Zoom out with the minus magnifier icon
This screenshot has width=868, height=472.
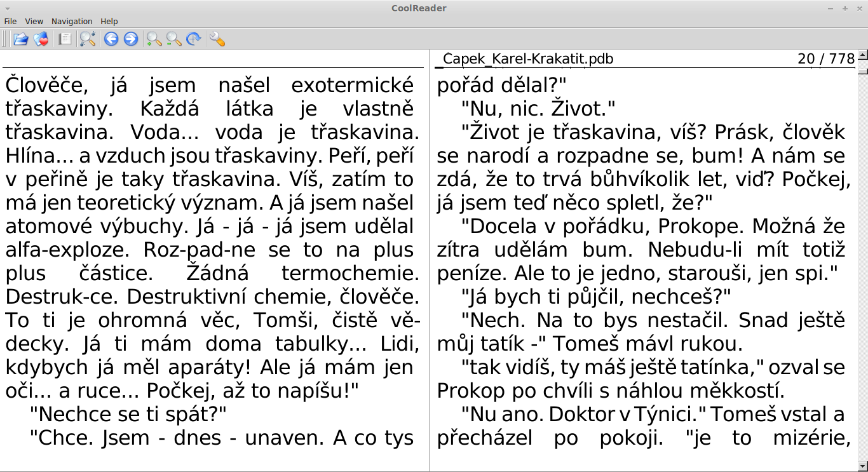pyautogui.click(x=173, y=39)
